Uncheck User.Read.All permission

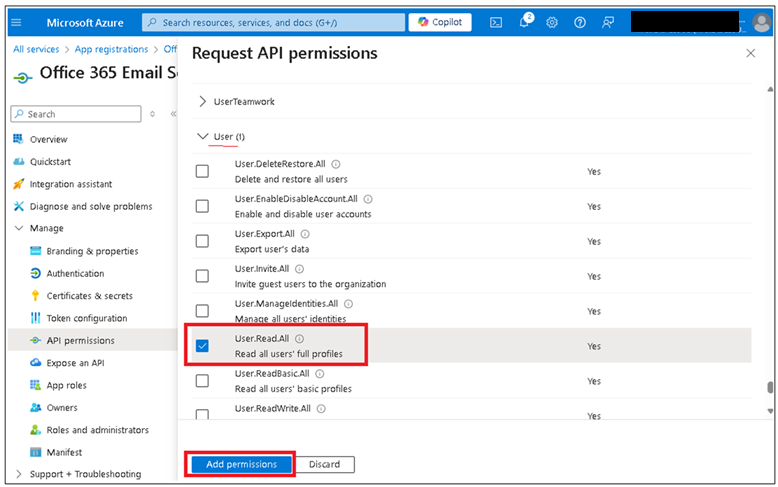[x=202, y=346]
